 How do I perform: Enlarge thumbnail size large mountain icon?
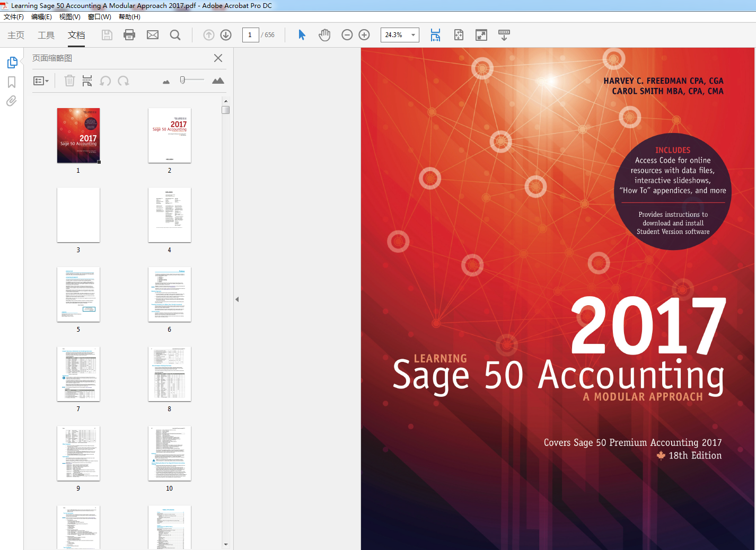pos(218,81)
